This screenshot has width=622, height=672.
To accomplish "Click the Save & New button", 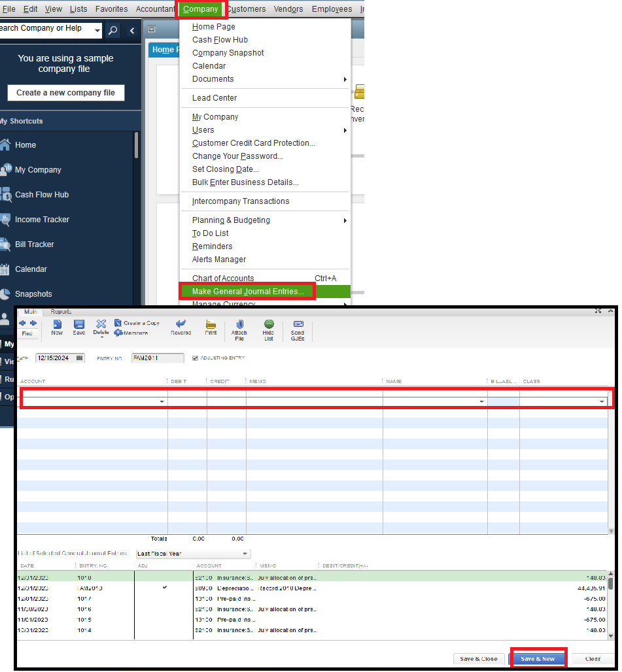I will pyautogui.click(x=538, y=659).
